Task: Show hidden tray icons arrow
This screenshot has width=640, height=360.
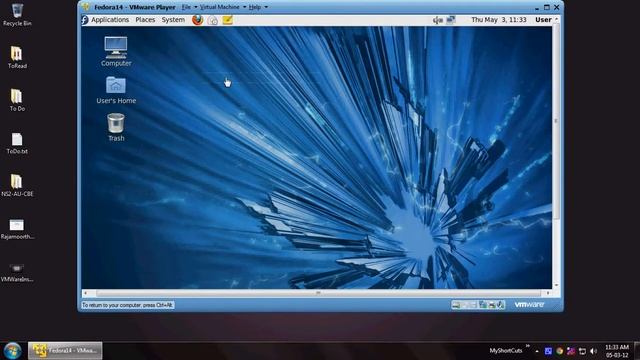Action: point(537,351)
